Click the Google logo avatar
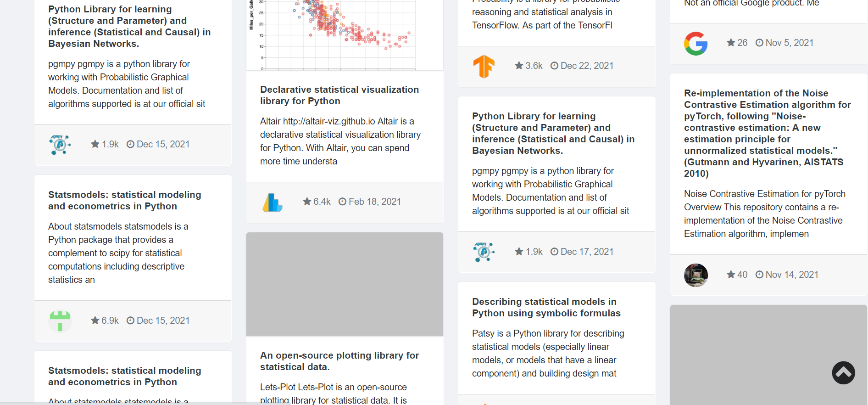 (x=696, y=44)
